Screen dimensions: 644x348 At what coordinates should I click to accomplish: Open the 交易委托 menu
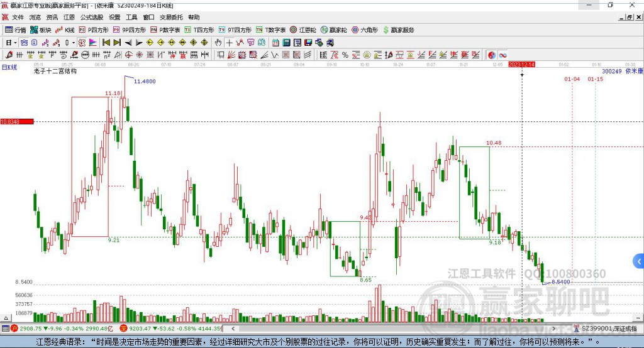171,18
